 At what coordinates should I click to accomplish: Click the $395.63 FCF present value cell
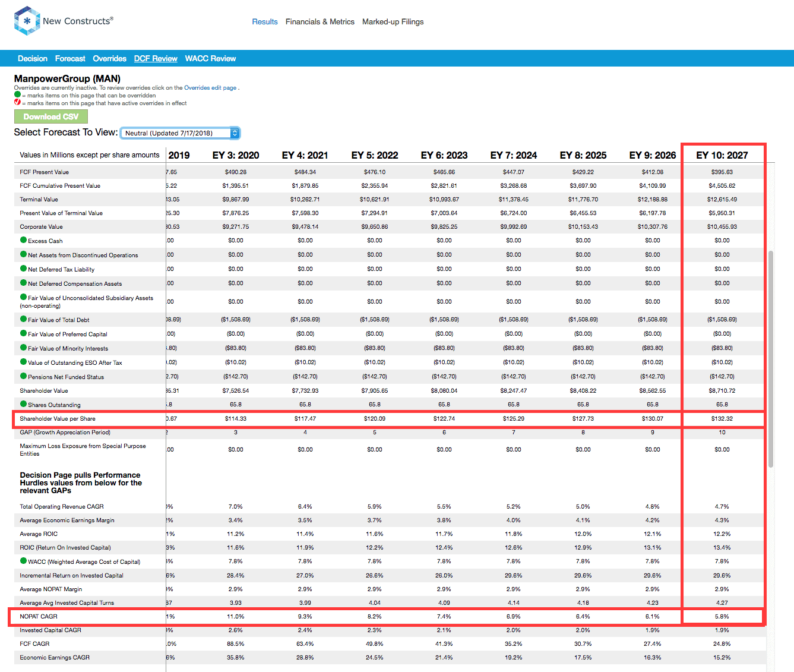(722, 172)
